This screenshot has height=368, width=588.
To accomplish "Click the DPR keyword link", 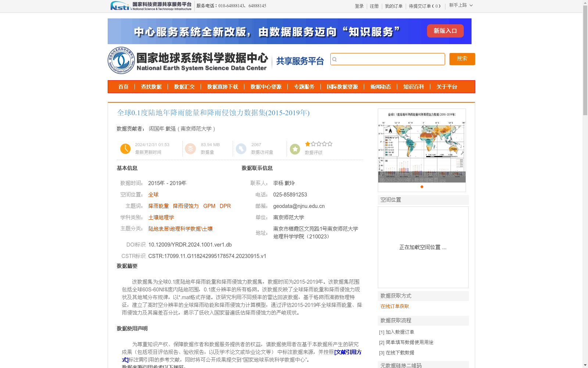I will (x=225, y=206).
